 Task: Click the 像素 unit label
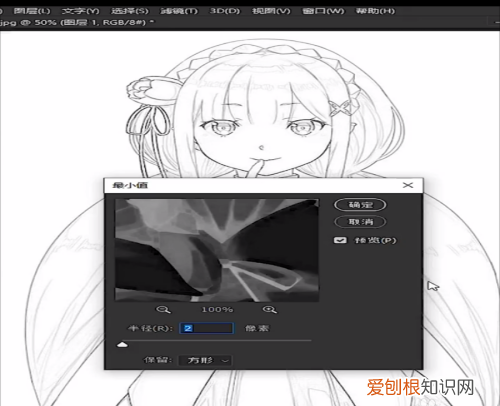point(257,328)
